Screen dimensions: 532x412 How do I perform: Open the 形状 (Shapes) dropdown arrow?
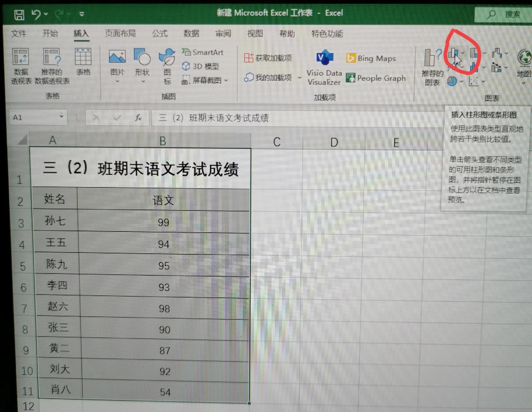click(x=143, y=81)
